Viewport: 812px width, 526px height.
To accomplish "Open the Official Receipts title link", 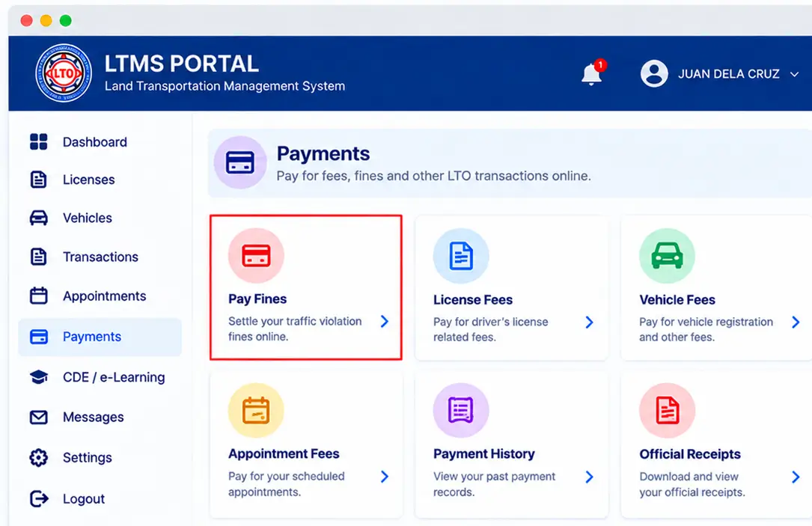I will (x=690, y=454).
